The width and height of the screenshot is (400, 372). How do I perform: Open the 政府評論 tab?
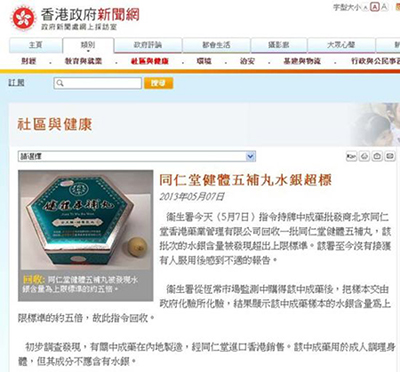148,45
